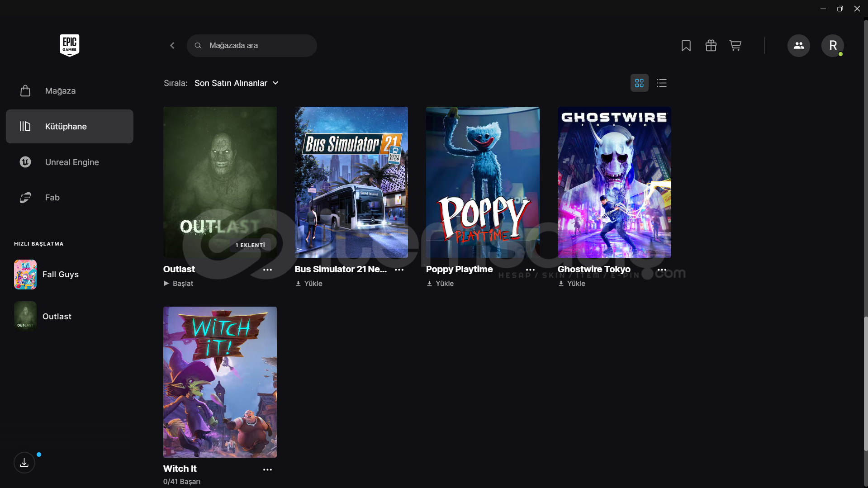
Task: Open the gift box icon
Action: coord(711,46)
